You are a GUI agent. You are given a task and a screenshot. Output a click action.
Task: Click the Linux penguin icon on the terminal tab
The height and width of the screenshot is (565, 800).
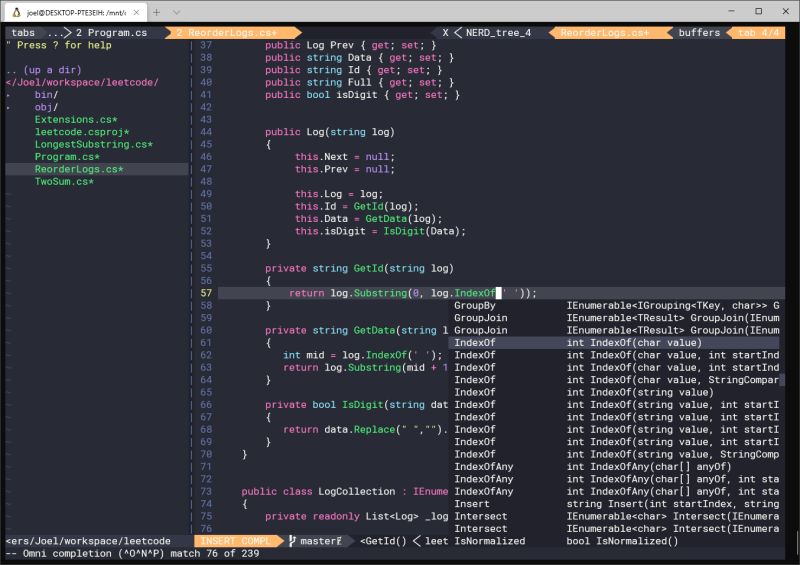coord(16,12)
